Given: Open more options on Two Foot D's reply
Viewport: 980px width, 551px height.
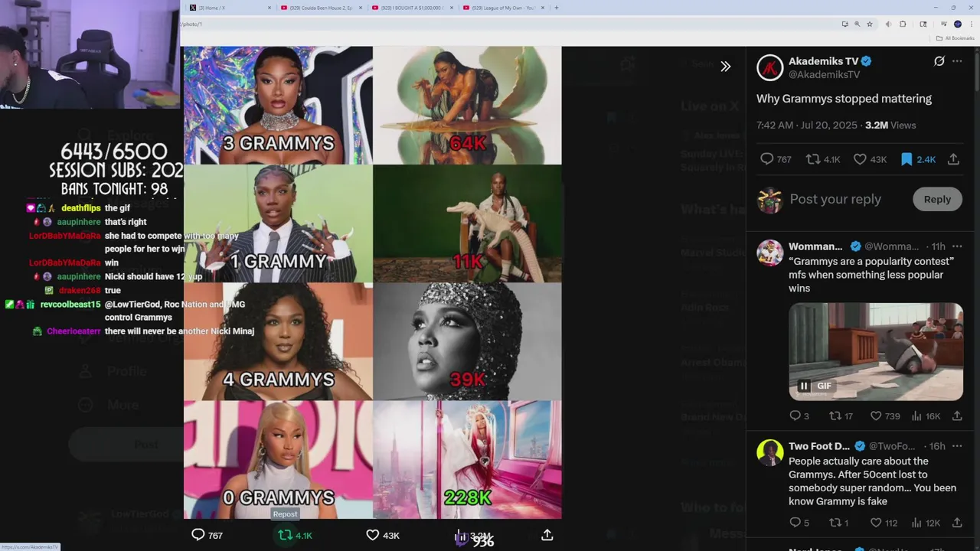Looking at the screenshot, I should [x=957, y=446].
